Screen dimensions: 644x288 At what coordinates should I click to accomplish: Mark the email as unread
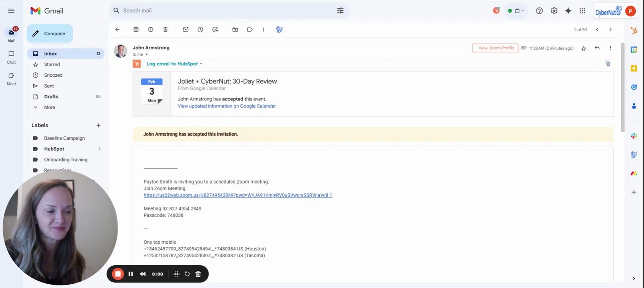[x=185, y=30]
